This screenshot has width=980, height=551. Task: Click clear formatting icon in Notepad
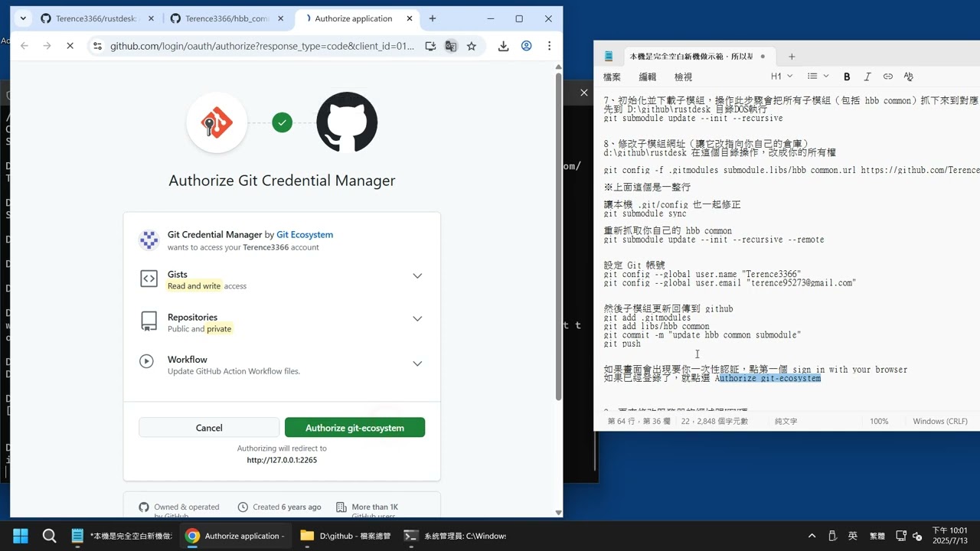pos(909,77)
